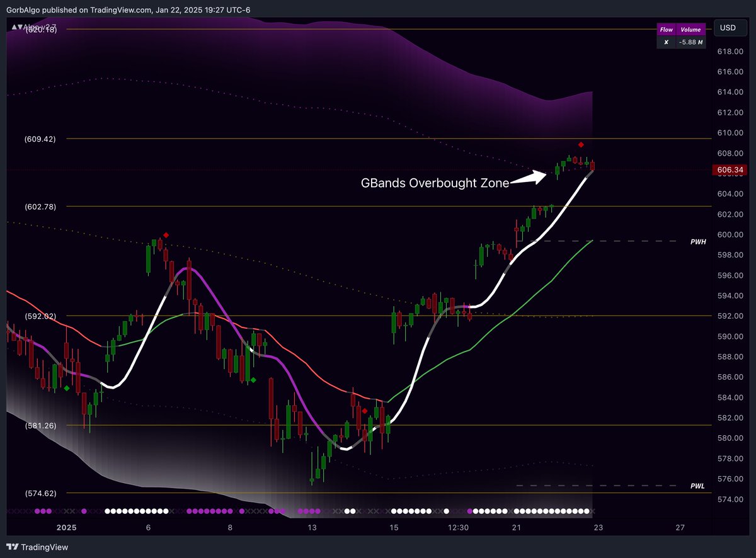Click the 27 date on time axis
Image resolution: width=756 pixels, height=558 pixels.
680,528
